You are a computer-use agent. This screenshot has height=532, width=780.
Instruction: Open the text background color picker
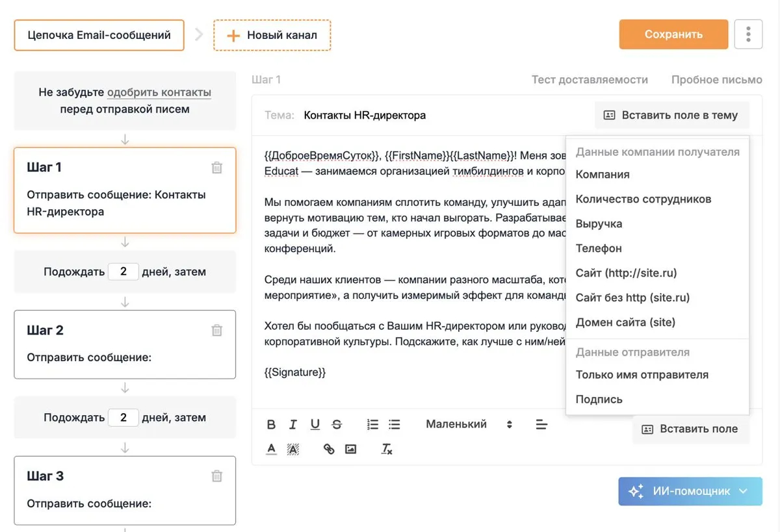293,449
